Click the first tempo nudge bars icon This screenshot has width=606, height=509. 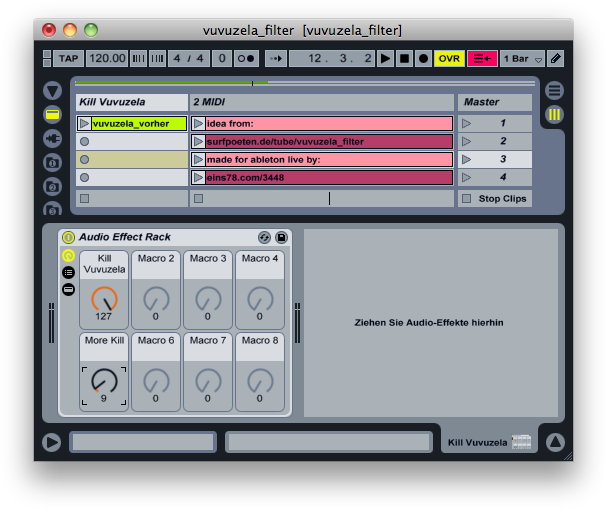point(138,59)
